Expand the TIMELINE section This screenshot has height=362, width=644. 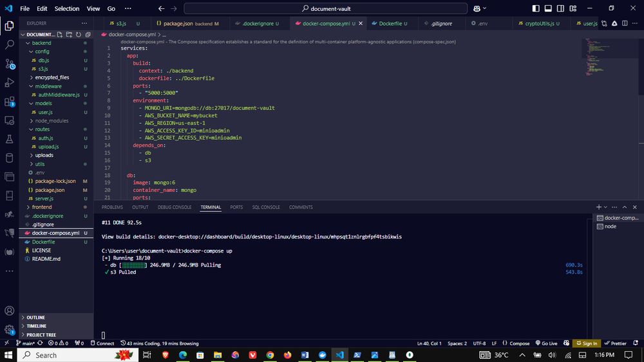coord(56,326)
